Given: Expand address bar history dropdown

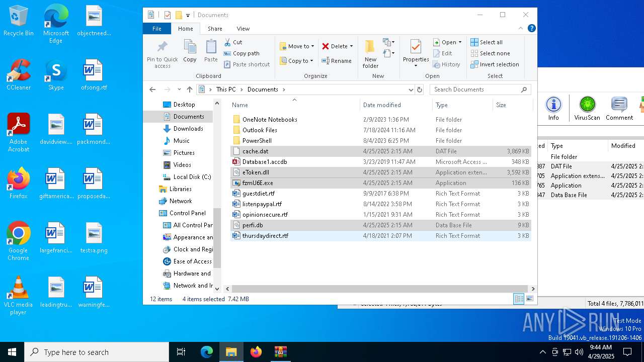Looking at the screenshot, I should (x=411, y=89).
